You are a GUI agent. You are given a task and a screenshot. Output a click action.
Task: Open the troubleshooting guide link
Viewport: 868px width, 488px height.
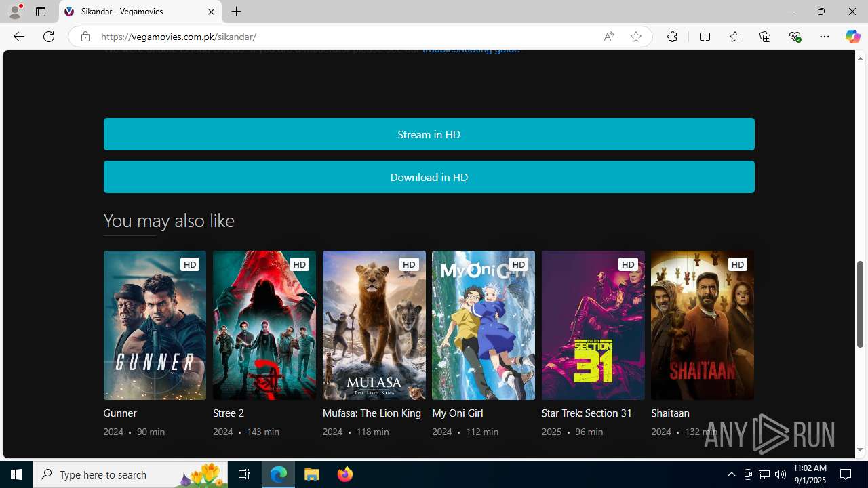click(x=471, y=50)
